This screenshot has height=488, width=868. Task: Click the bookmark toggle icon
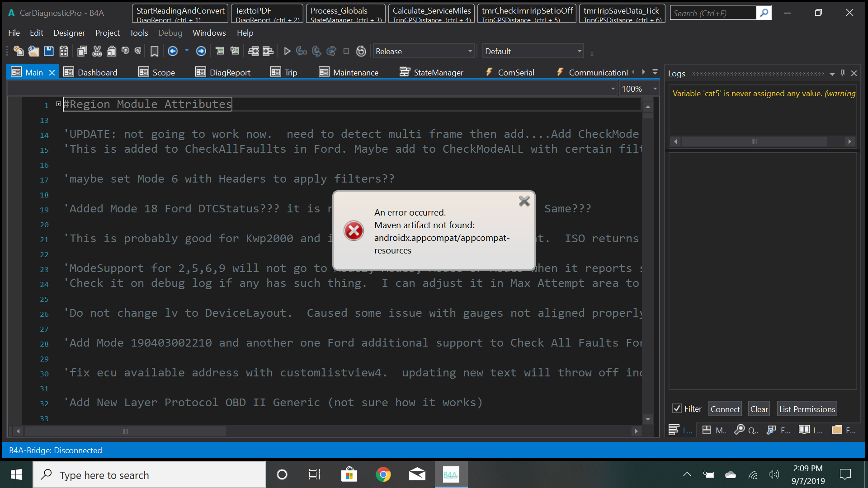pyautogui.click(x=154, y=51)
